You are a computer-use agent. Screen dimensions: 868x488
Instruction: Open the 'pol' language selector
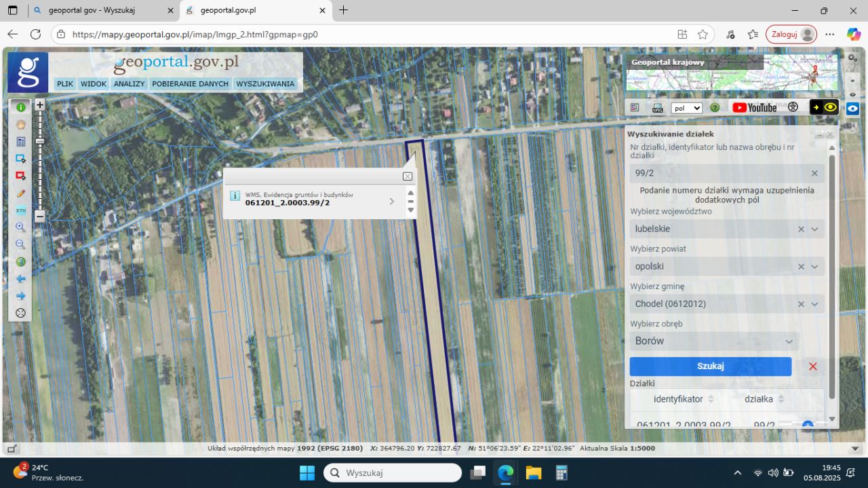click(x=686, y=108)
